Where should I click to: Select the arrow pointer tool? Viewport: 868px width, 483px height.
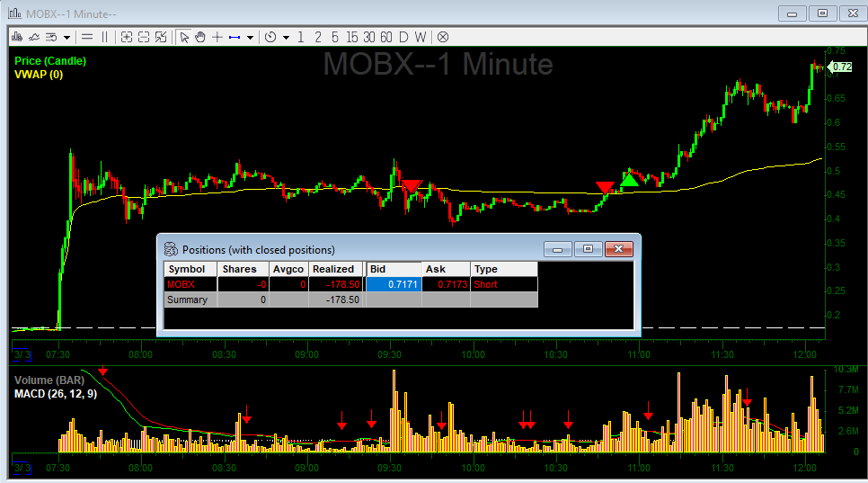184,37
